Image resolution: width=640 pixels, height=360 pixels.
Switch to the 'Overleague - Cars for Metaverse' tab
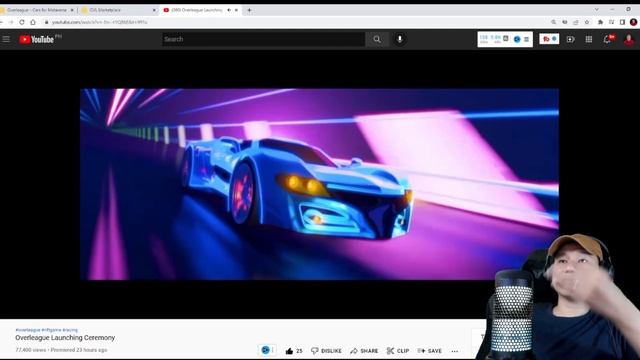[37, 10]
